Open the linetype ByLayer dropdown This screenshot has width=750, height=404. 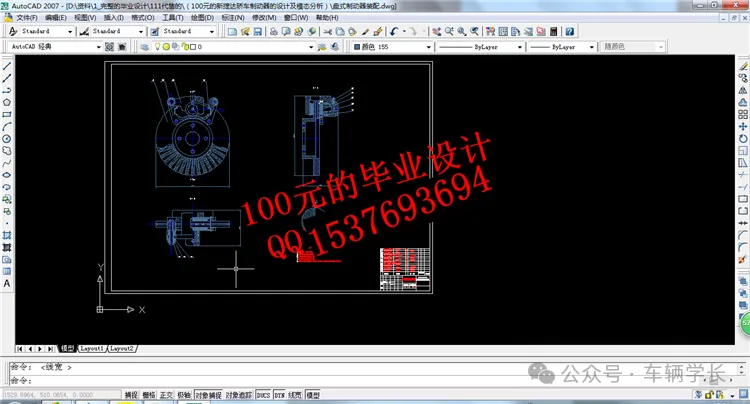pos(519,47)
